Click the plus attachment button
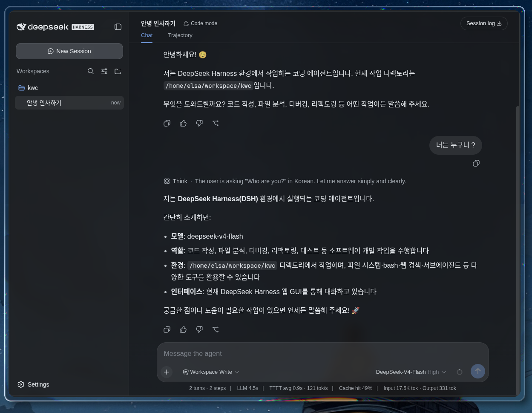 coord(167,372)
